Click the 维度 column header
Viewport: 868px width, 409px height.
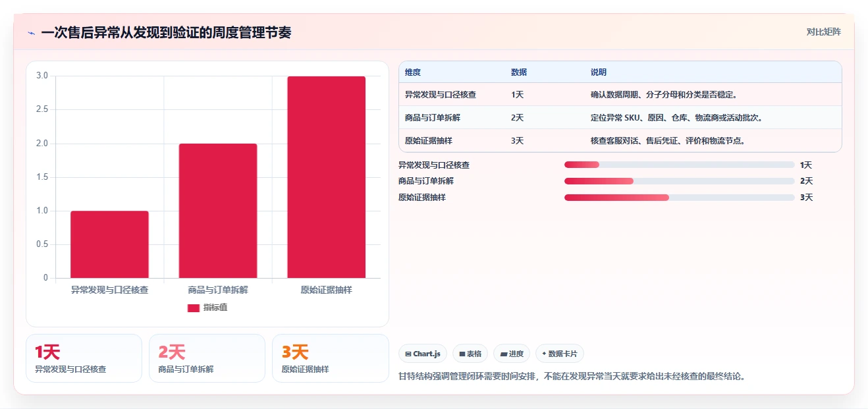pos(413,72)
